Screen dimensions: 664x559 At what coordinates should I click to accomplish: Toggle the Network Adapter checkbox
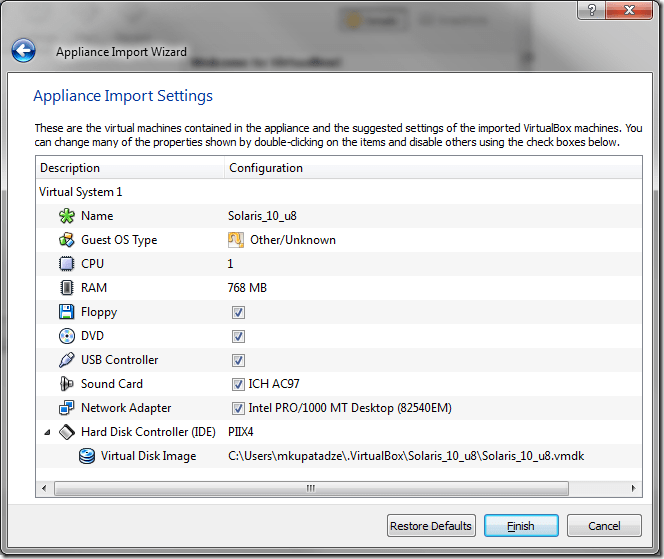[x=238, y=409]
